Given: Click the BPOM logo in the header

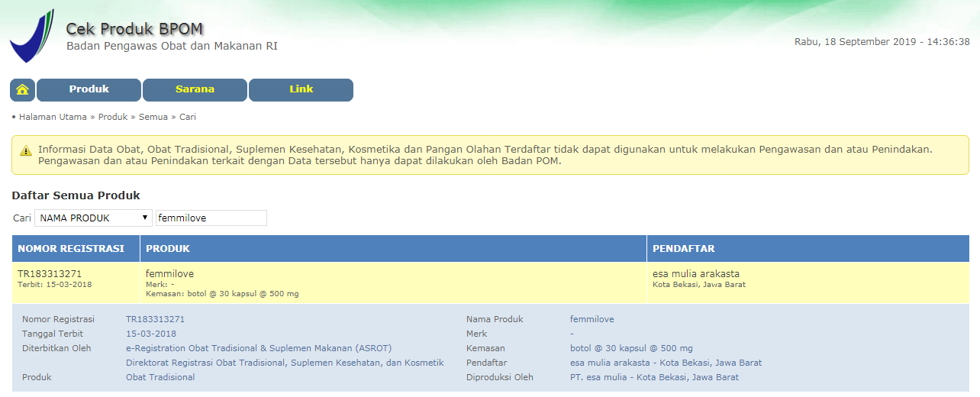Looking at the screenshot, I should click(x=31, y=37).
